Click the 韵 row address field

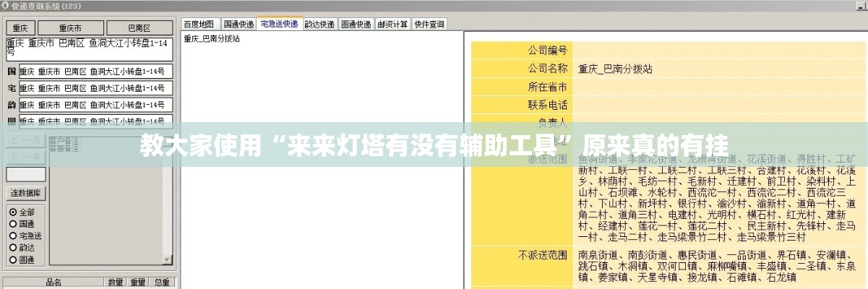(x=96, y=105)
